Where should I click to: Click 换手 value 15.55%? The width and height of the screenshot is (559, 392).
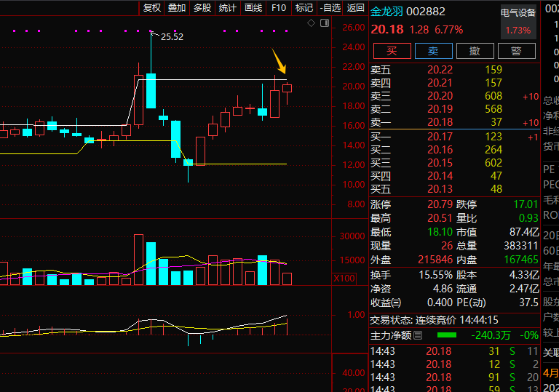436,275
